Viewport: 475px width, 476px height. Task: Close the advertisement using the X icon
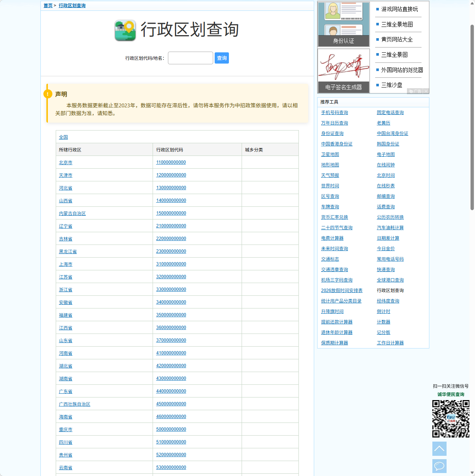coord(426,91)
